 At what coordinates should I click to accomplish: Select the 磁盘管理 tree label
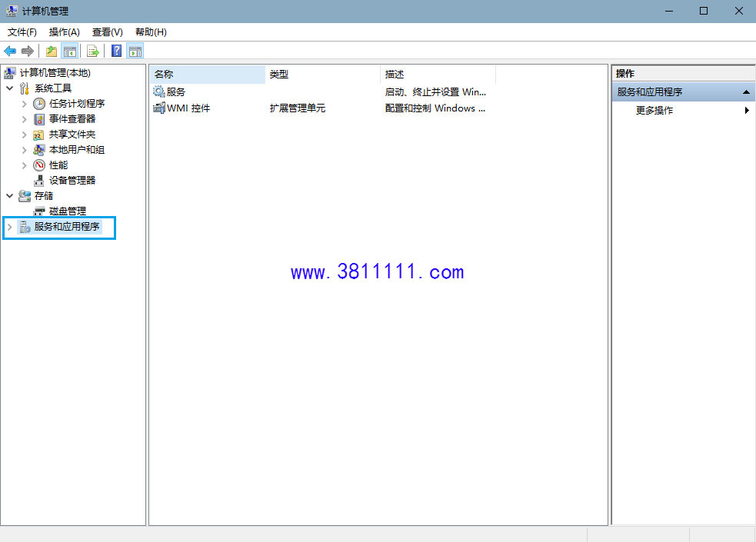[x=68, y=211]
